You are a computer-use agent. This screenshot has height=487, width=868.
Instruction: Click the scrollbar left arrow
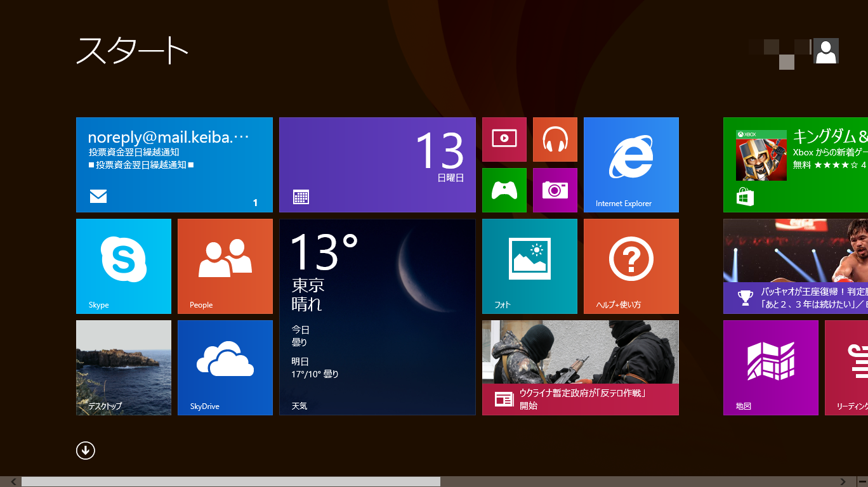tap(13, 482)
